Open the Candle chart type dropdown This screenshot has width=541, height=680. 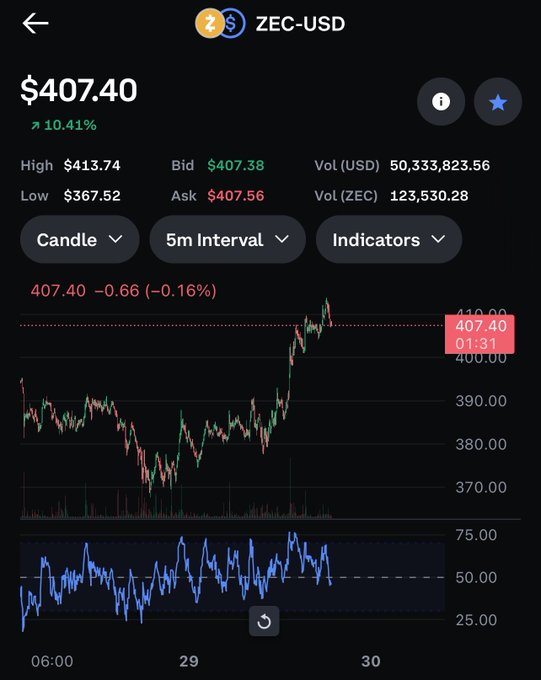click(80, 239)
